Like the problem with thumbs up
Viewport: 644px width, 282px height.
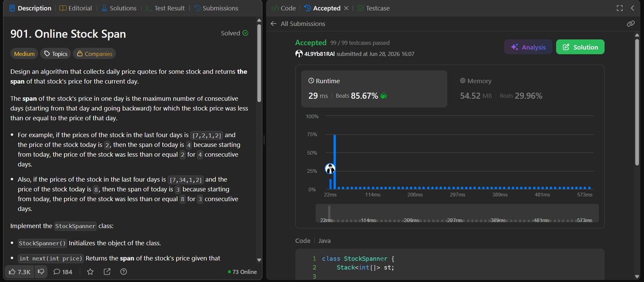point(19,272)
